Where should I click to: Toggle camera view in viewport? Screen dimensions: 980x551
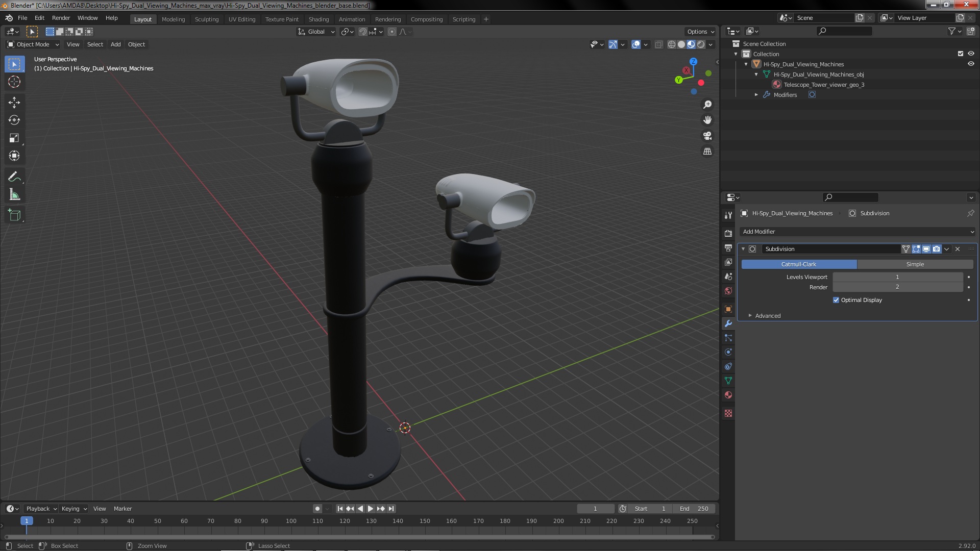pos(707,136)
